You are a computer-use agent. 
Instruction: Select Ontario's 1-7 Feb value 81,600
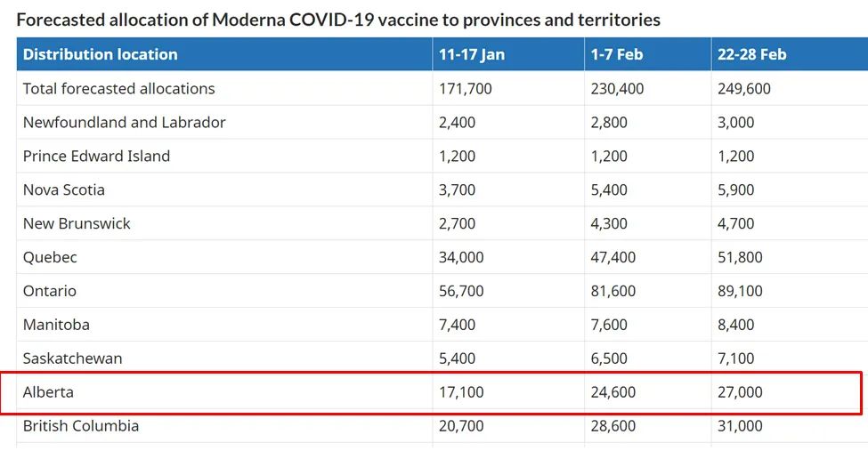coord(612,291)
